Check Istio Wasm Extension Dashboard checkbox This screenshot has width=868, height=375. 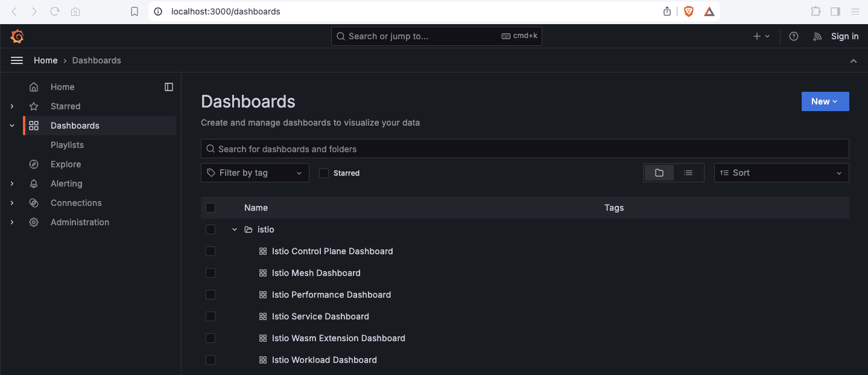(x=211, y=338)
